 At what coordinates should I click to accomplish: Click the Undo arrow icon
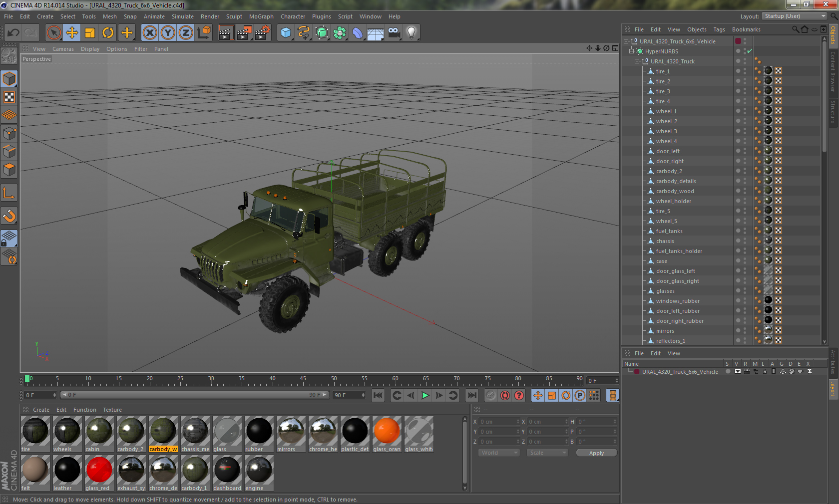(x=13, y=33)
